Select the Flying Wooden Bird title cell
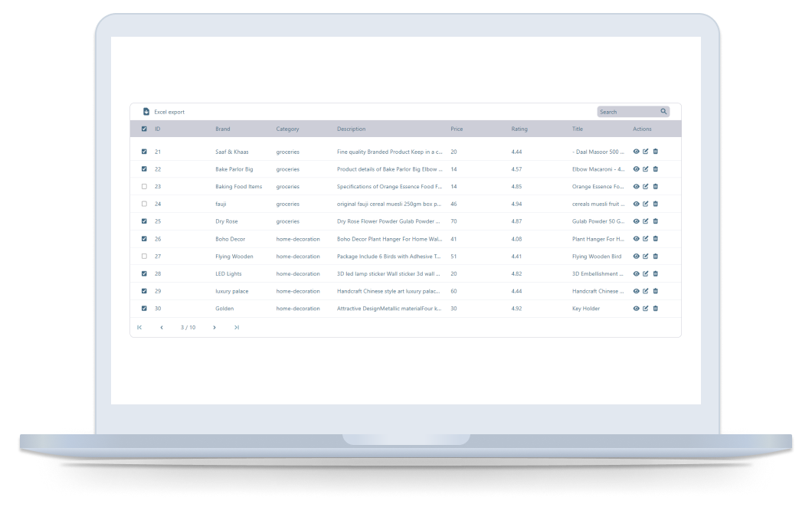The image size is (812, 507). (597, 257)
